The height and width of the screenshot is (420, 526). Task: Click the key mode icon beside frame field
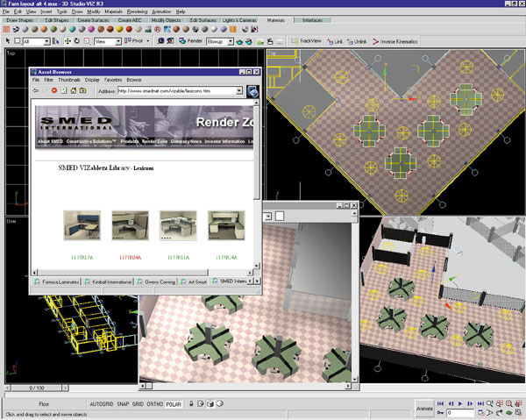[x=440, y=412]
